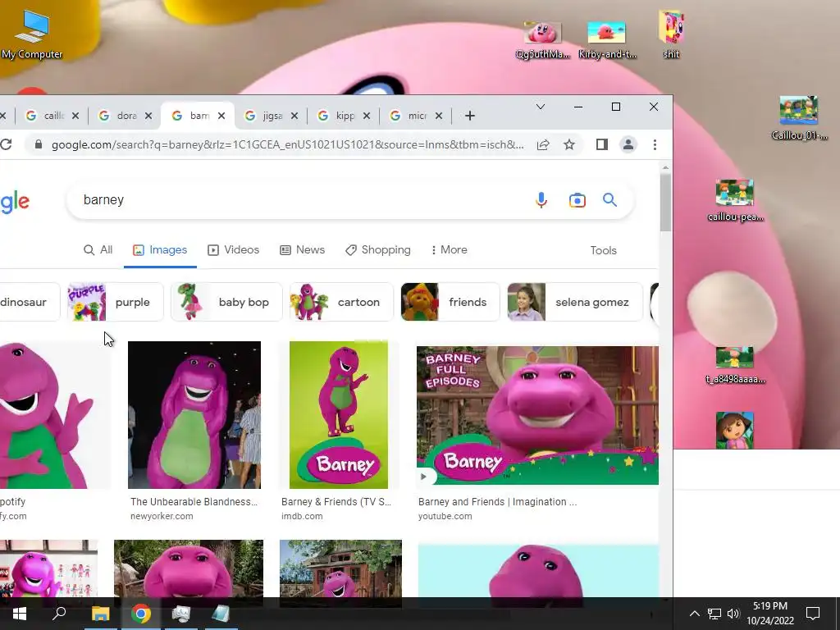Bookmark this page with the star icon
The height and width of the screenshot is (630, 840).
point(569,144)
